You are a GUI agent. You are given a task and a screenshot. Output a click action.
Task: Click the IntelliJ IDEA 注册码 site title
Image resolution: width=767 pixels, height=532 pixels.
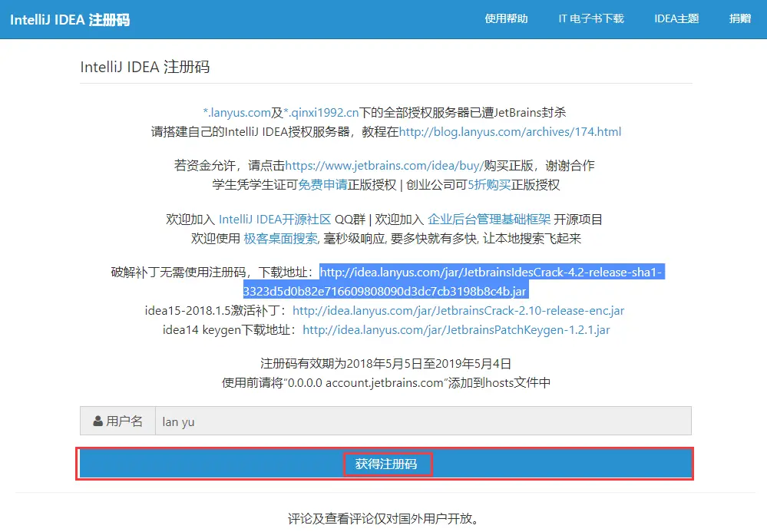coord(70,19)
